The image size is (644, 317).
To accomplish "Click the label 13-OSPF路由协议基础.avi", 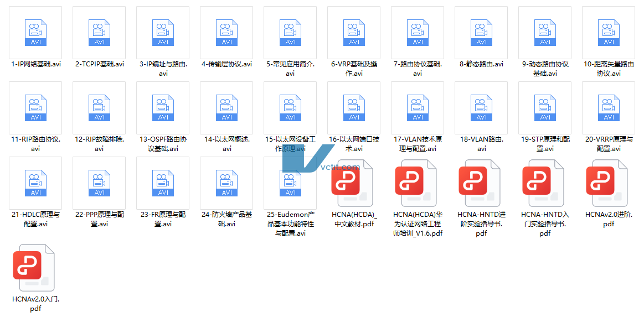I will pos(163,144).
